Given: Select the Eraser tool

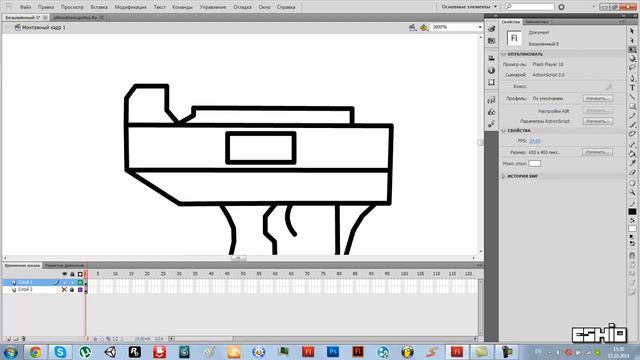Looking at the screenshot, I should [x=632, y=173].
